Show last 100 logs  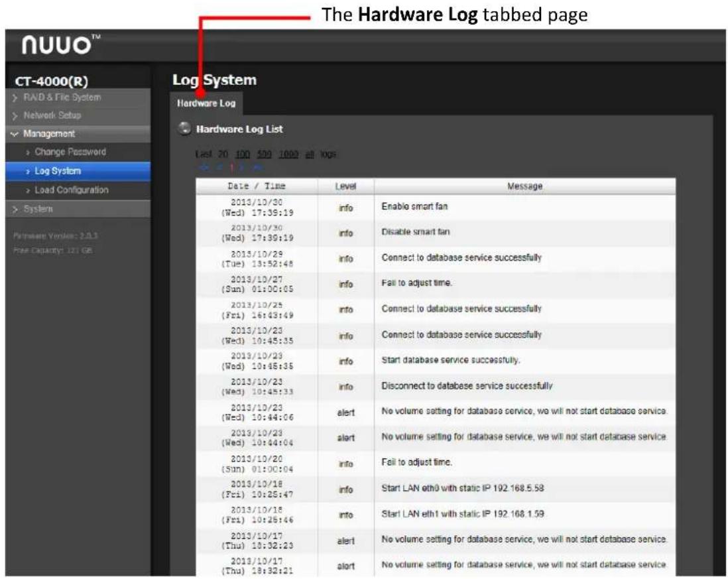(243, 155)
